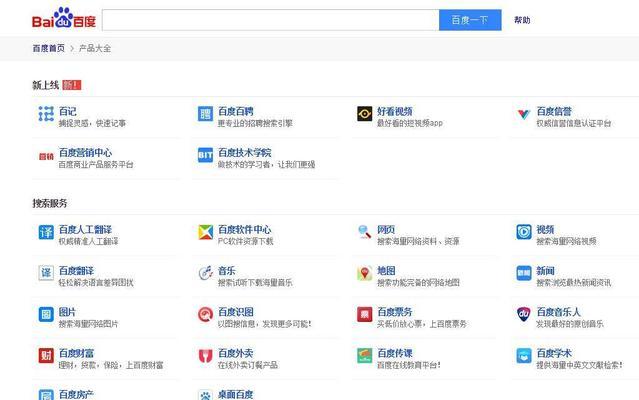Open the 百度传课 title link
This screenshot has height=400, width=639.
(x=394, y=353)
